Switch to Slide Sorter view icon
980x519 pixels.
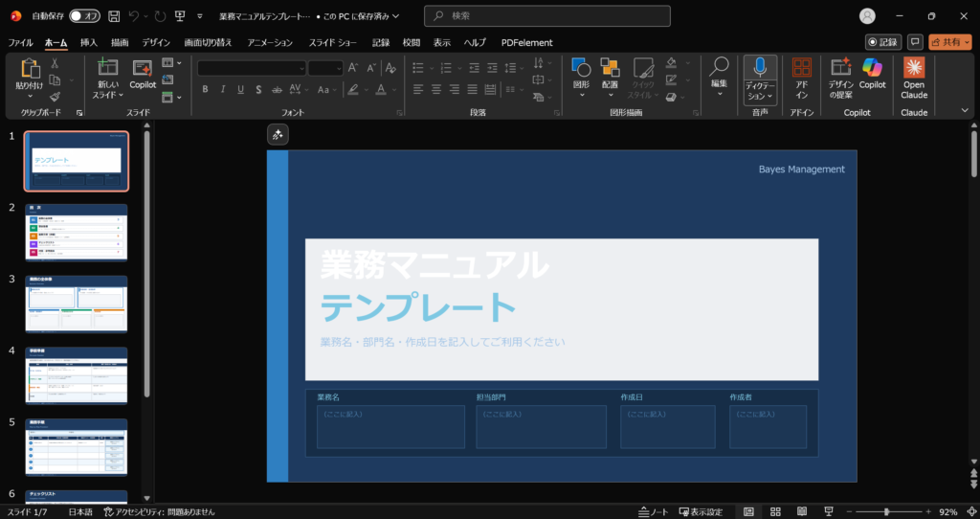pyautogui.click(x=774, y=512)
